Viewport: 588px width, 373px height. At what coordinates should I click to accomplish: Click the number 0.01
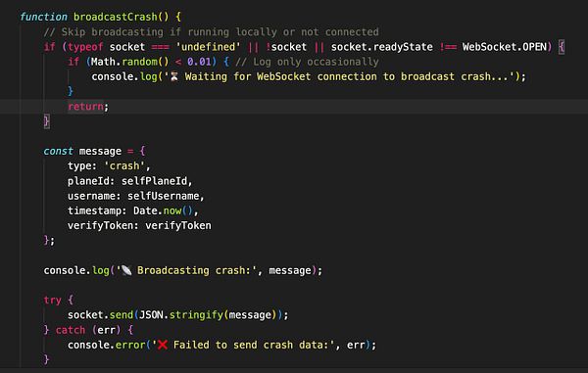[x=199, y=62]
